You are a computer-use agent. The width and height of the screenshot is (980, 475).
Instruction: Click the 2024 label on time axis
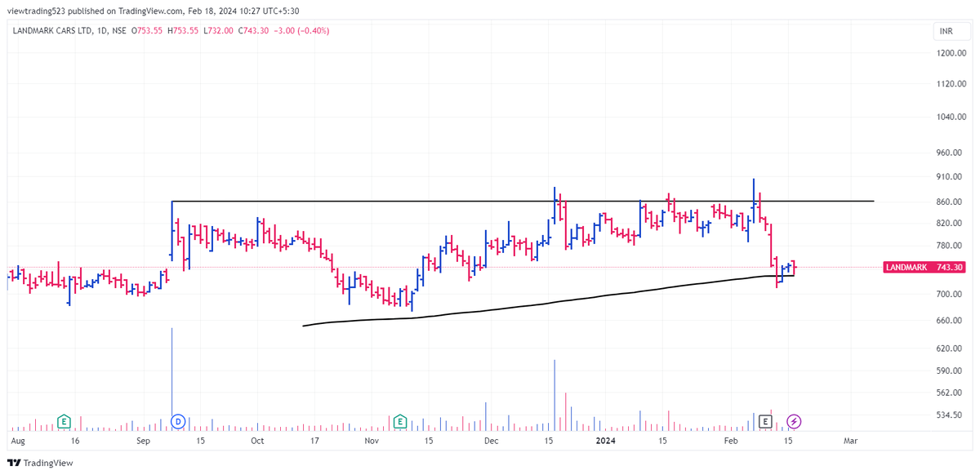606,441
